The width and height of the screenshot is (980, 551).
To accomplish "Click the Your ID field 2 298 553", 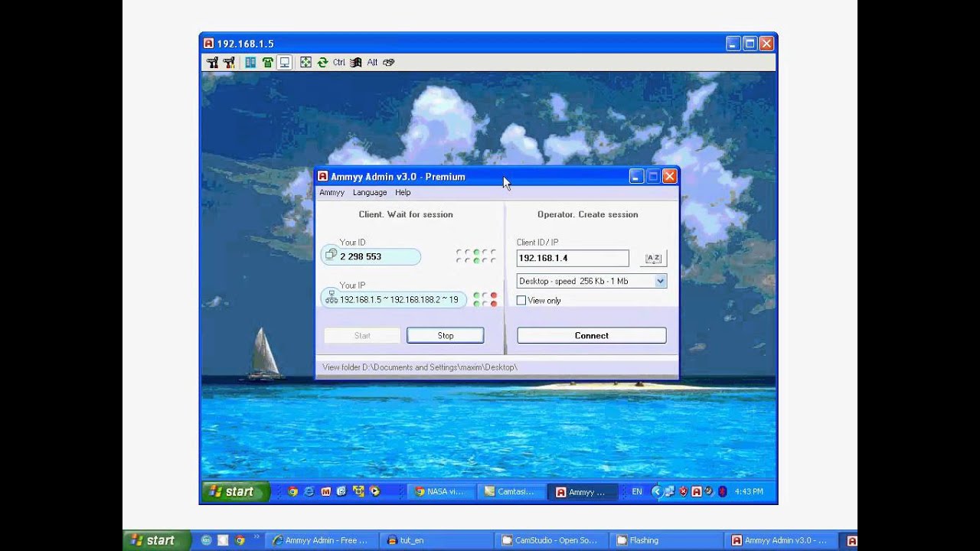I will tap(371, 256).
